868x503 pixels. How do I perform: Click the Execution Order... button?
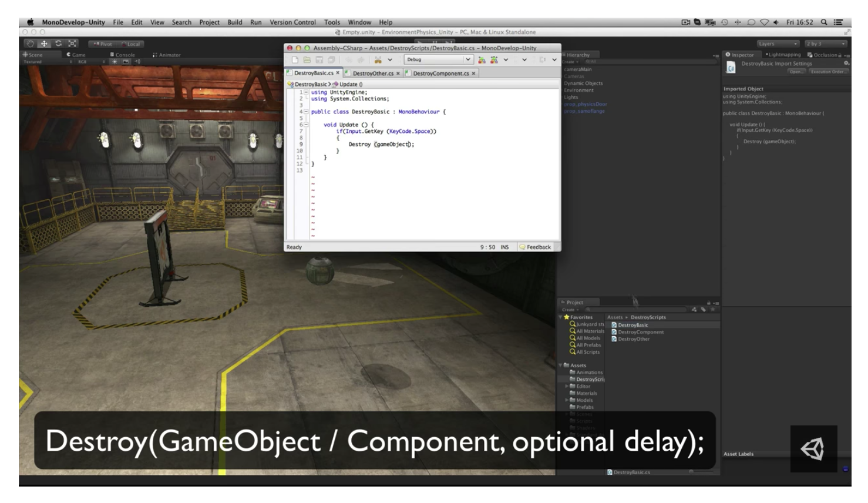pyautogui.click(x=828, y=72)
